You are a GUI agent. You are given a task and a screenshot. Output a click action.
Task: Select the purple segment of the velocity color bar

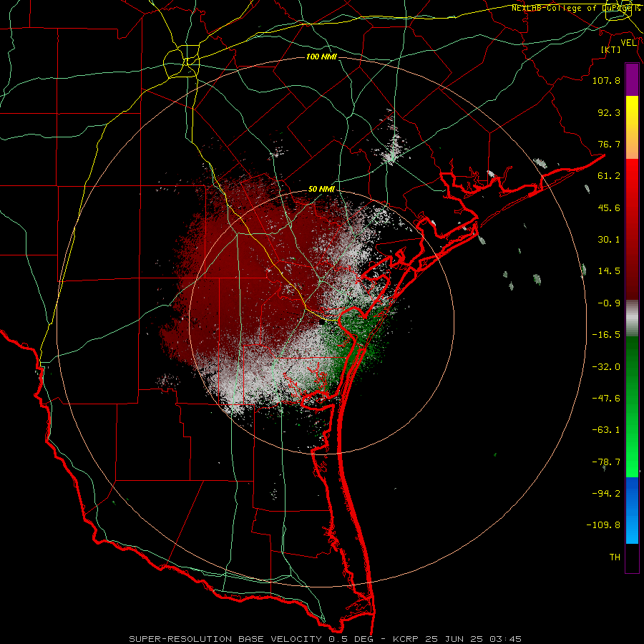(x=632, y=79)
